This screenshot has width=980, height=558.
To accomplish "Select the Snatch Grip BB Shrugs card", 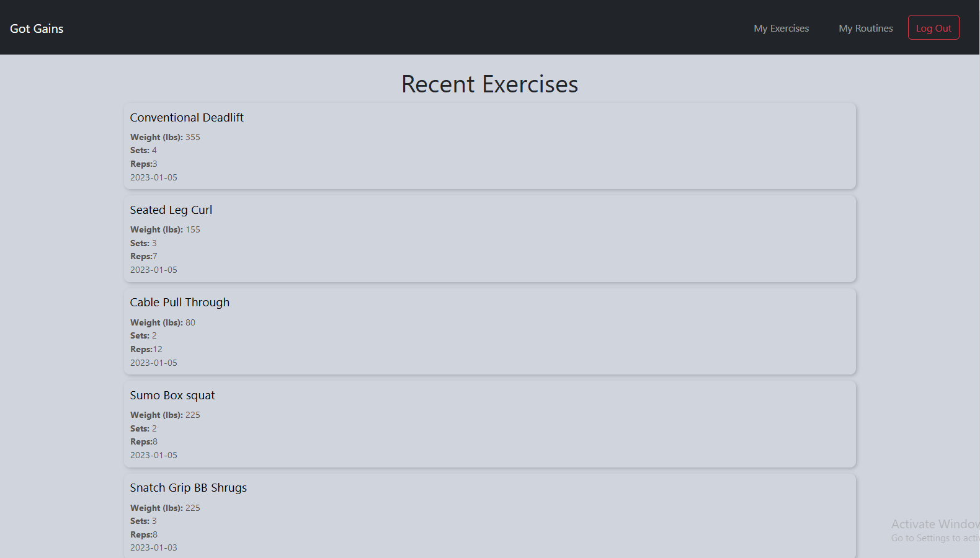I will pos(490,516).
